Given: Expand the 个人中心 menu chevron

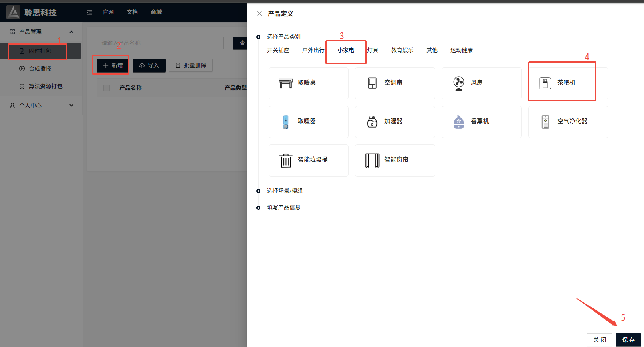Looking at the screenshot, I should 71,105.
